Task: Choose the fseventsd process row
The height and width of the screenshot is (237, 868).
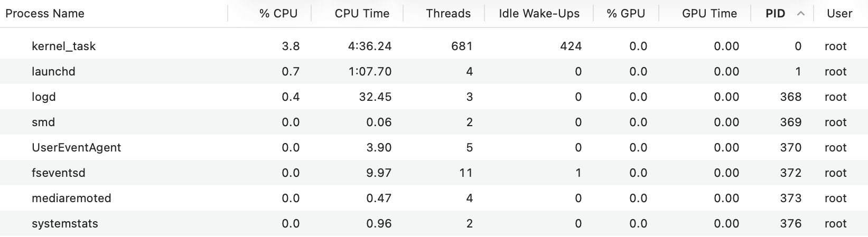Action: click(59, 173)
